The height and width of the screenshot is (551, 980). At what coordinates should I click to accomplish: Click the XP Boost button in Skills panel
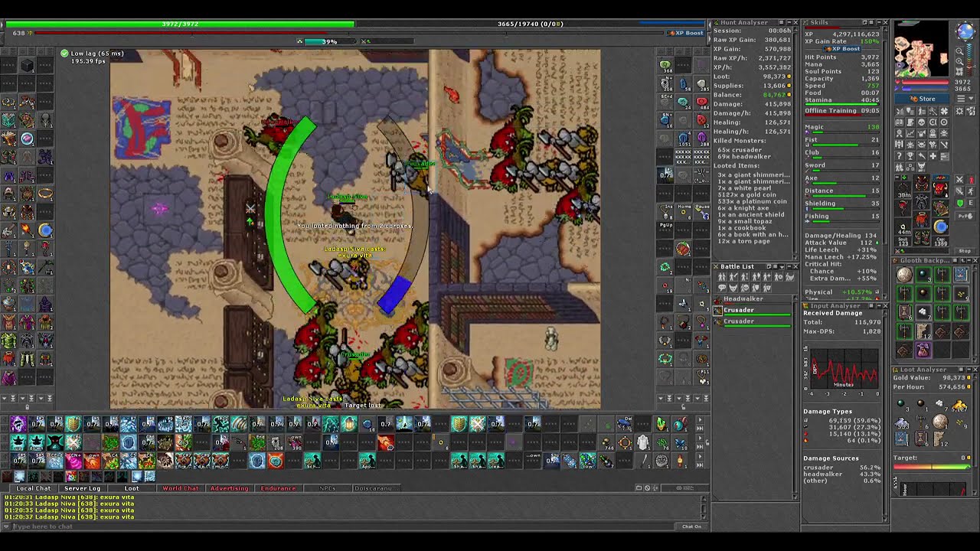pos(842,49)
